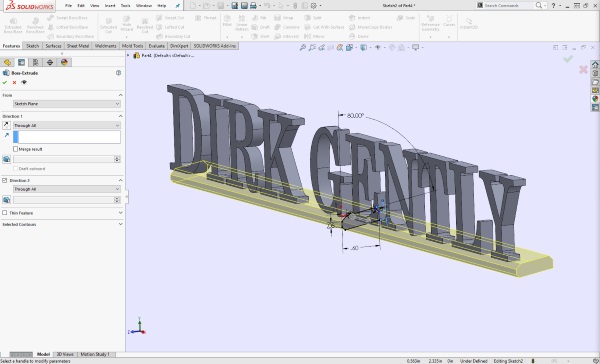Open the ConfigurationManager tab icon
This screenshot has height=364, width=600.
pyautogui.click(x=36, y=62)
